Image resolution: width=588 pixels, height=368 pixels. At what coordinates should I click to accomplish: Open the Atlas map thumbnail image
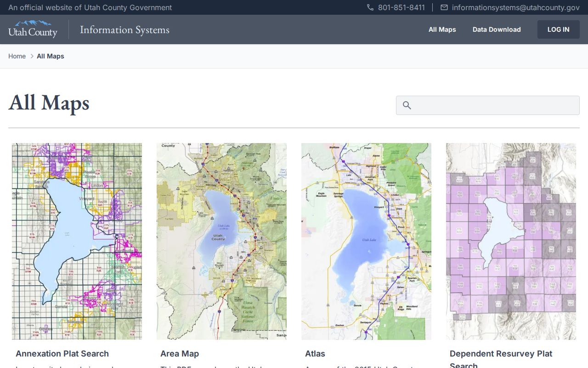tap(366, 241)
